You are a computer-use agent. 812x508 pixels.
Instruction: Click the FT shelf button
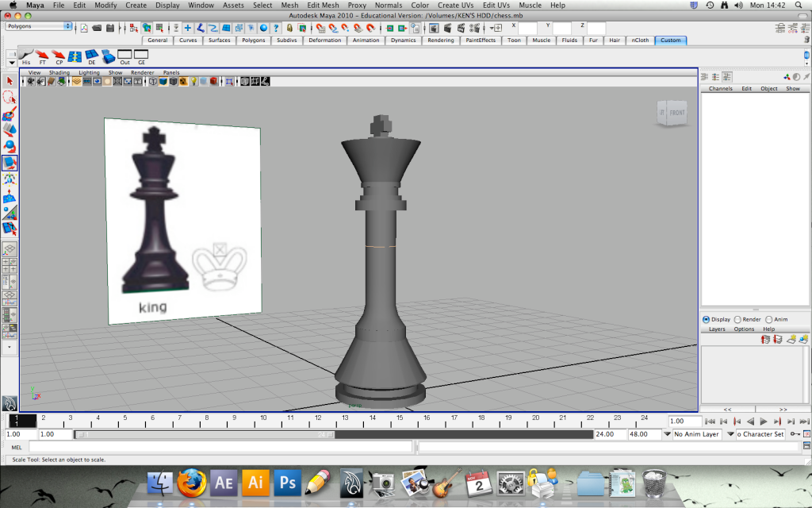click(x=43, y=56)
